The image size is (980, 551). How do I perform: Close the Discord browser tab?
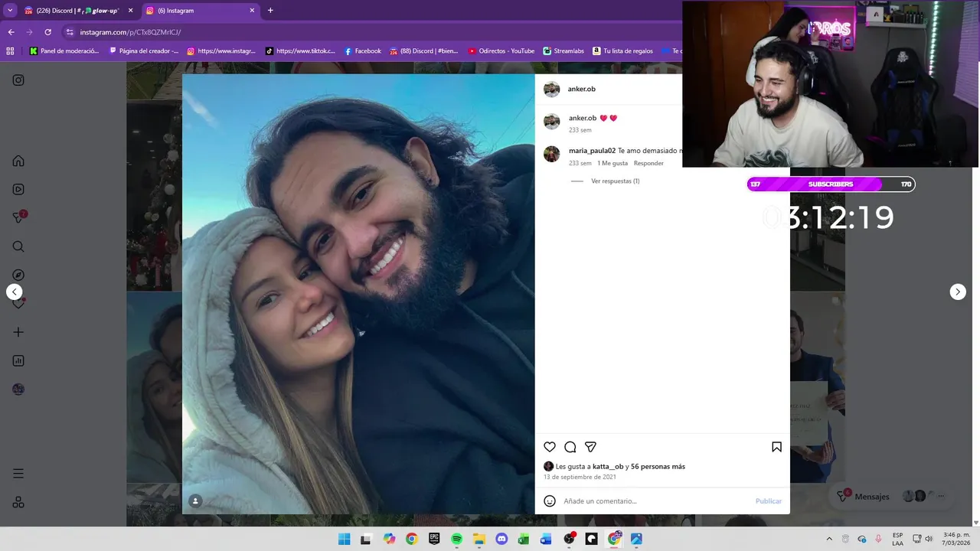pos(130,11)
